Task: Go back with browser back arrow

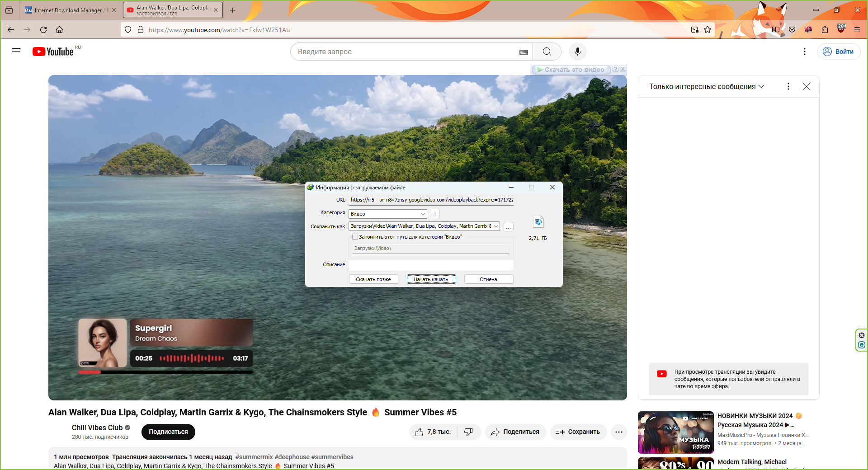Action: pyautogui.click(x=11, y=30)
